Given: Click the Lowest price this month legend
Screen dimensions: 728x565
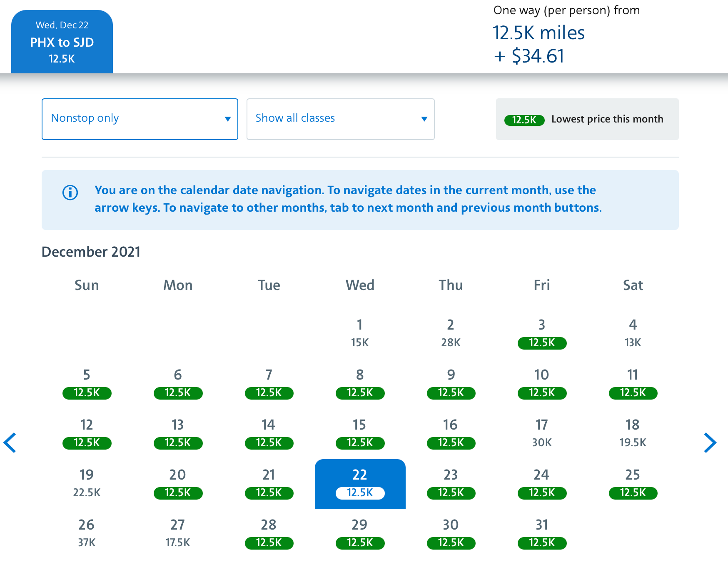Looking at the screenshot, I should pos(587,119).
